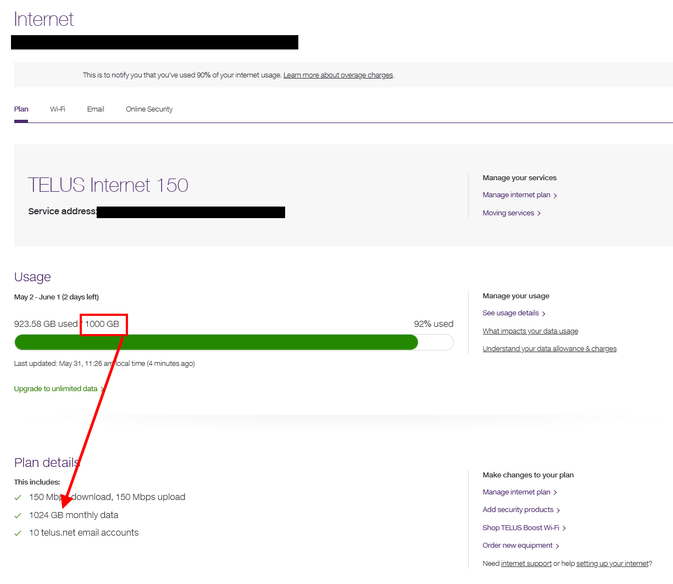
Task: Click checkmark icon beside 1024 GB monthly data
Action: (18, 515)
